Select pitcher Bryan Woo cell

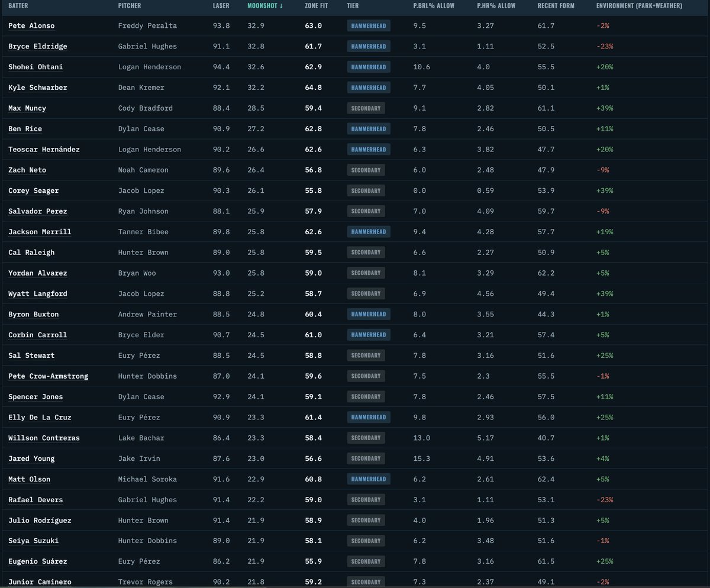tap(137, 273)
